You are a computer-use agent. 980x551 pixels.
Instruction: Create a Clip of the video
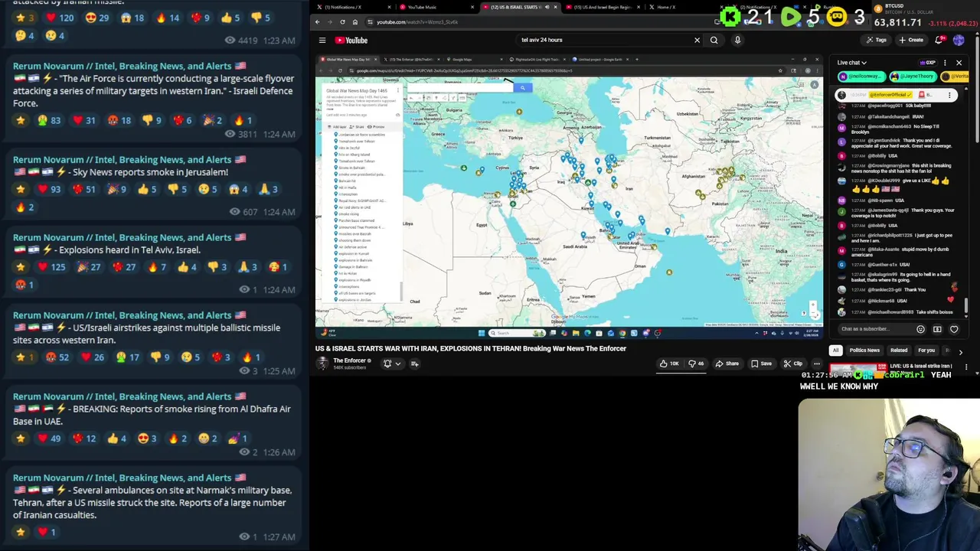coord(792,364)
